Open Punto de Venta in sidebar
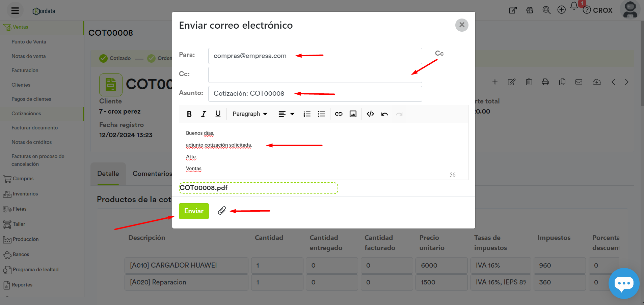 (29, 42)
